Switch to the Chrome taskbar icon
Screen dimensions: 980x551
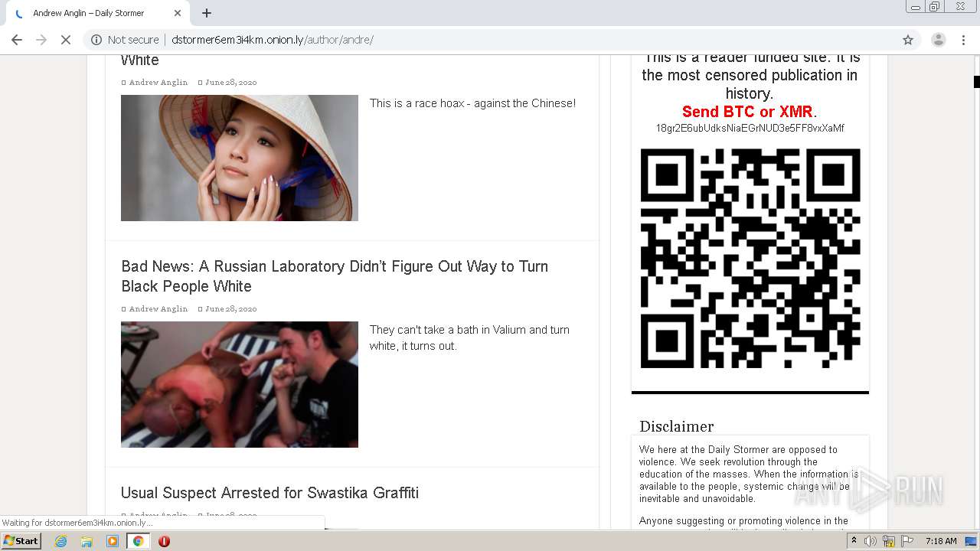tap(138, 541)
